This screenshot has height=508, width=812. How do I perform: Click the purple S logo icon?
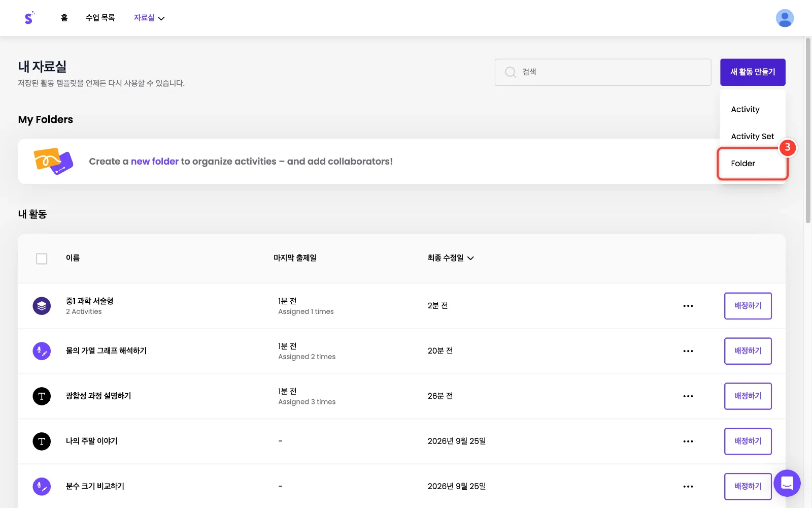[29, 18]
